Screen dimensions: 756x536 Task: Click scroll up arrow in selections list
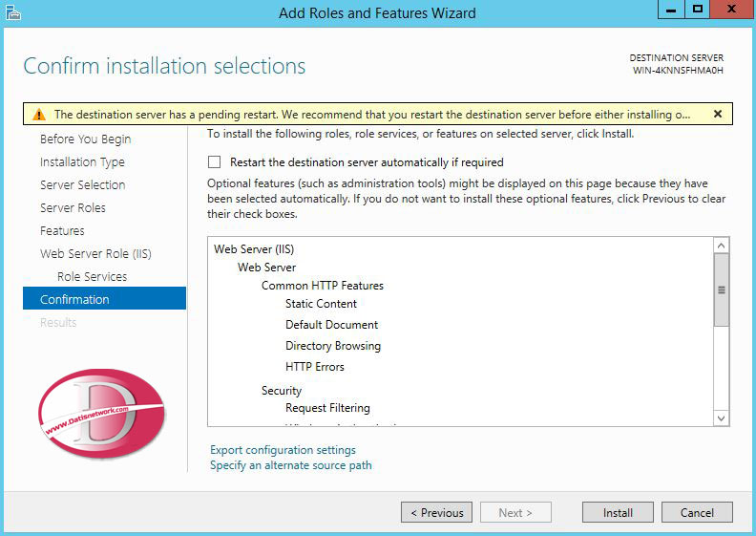(x=722, y=246)
